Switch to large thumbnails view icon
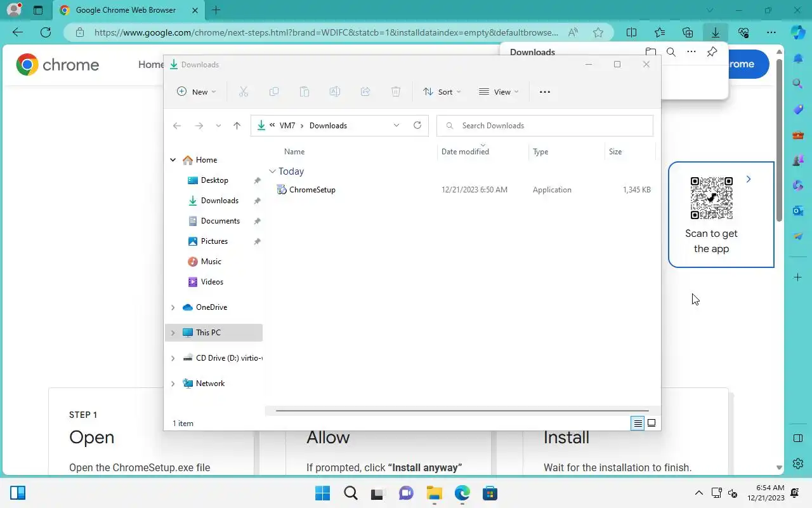The width and height of the screenshot is (812, 508). click(x=652, y=423)
